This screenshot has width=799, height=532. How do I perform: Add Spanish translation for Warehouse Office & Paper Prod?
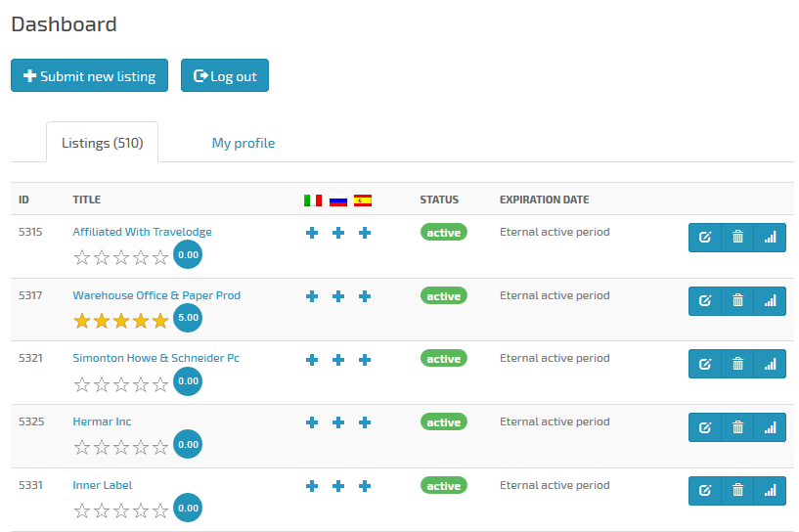pos(365,296)
